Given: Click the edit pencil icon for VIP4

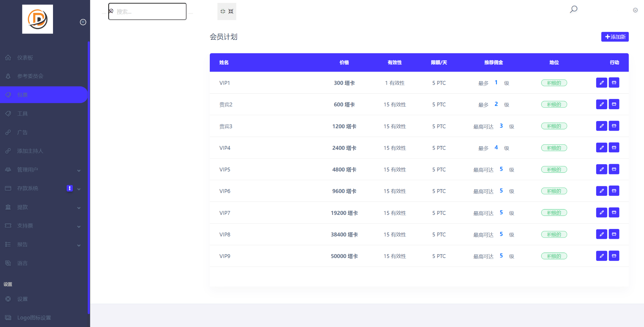Looking at the screenshot, I should coord(602,148).
